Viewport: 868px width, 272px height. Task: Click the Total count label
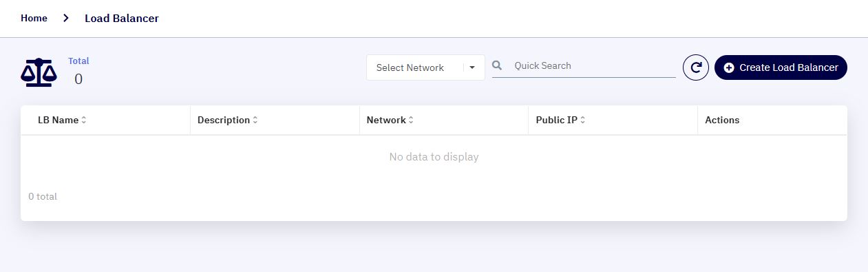click(78, 61)
